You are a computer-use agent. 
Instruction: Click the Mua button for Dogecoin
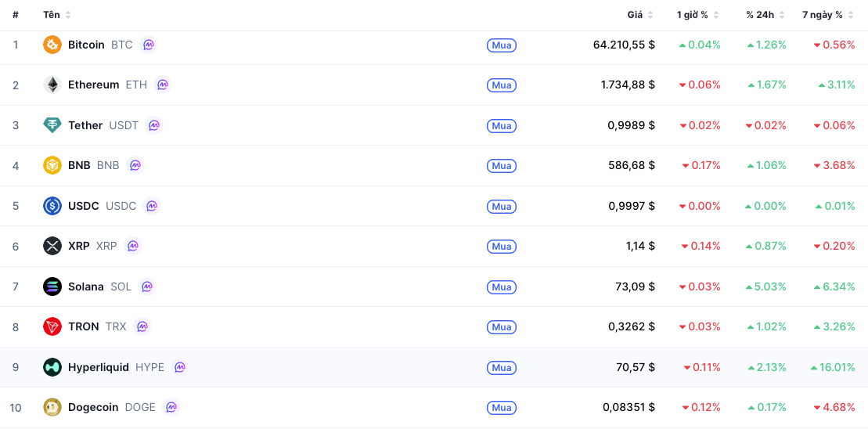pos(502,408)
